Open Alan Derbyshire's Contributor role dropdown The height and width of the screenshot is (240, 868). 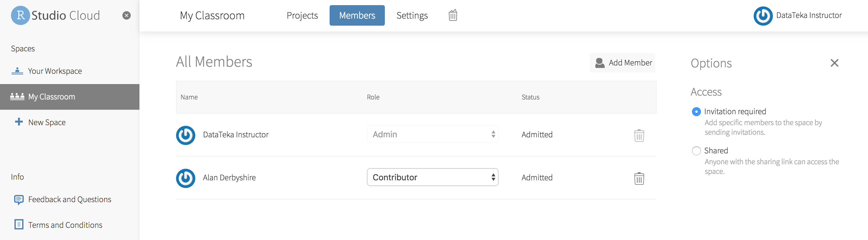pyautogui.click(x=432, y=177)
